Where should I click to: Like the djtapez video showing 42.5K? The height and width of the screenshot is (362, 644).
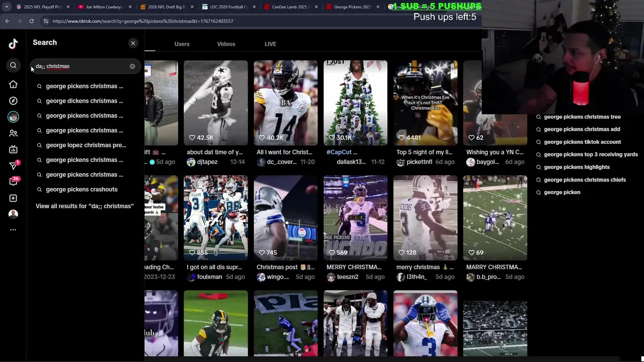tap(192, 137)
